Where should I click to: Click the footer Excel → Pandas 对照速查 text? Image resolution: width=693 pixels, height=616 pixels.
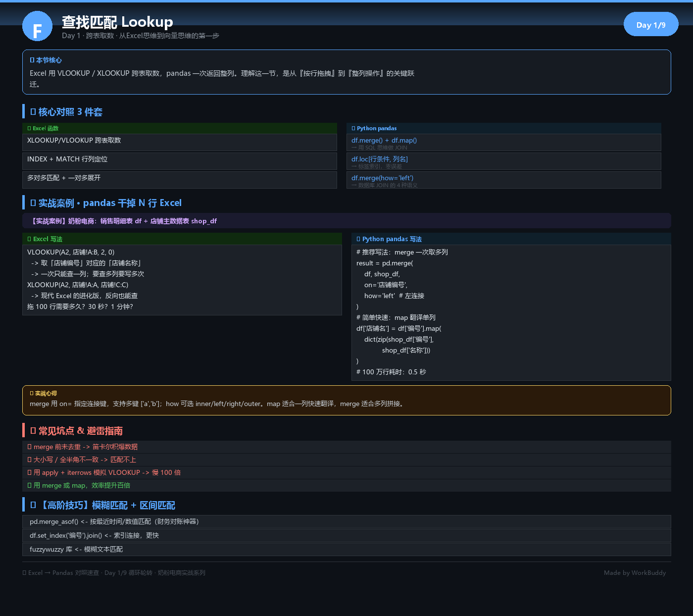[x=114, y=572]
